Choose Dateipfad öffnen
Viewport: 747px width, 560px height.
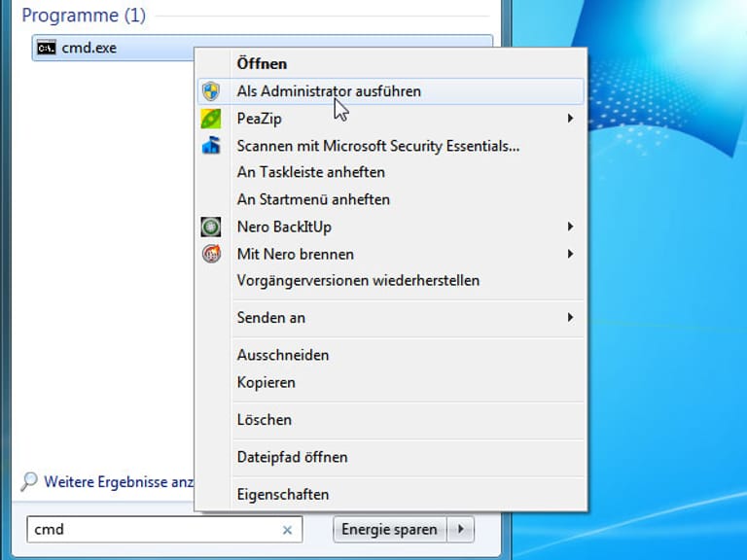coord(292,457)
